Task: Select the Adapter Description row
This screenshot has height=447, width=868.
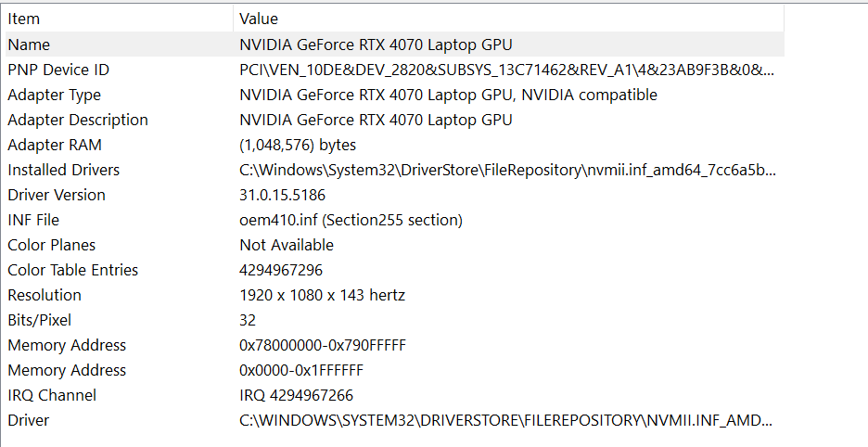Action: [x=395, y=120]
